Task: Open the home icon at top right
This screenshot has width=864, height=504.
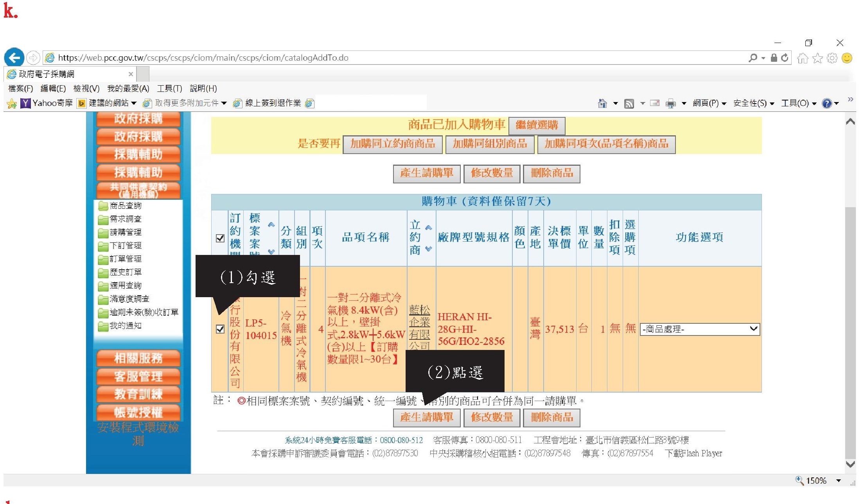Action: tap(802, 58)
